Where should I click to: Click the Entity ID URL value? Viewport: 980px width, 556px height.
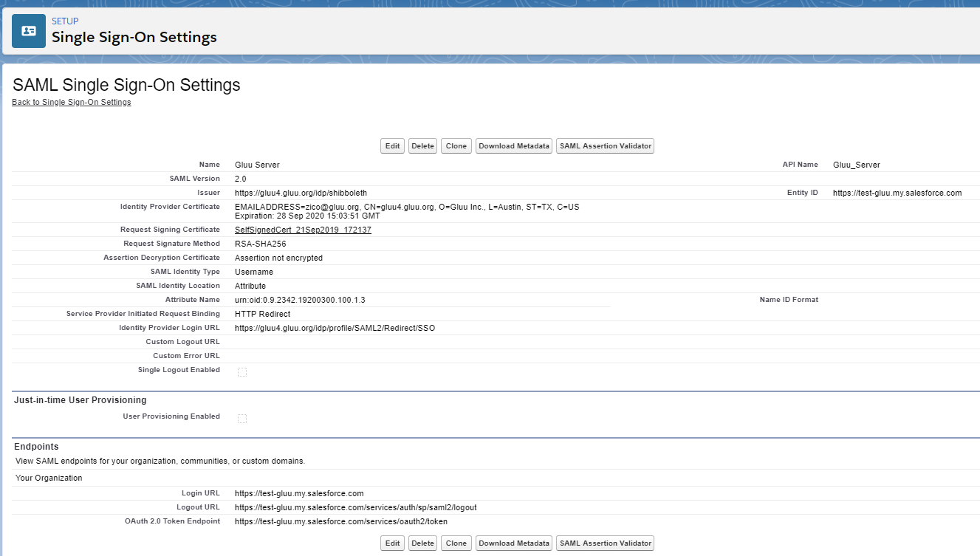(897, 193)
